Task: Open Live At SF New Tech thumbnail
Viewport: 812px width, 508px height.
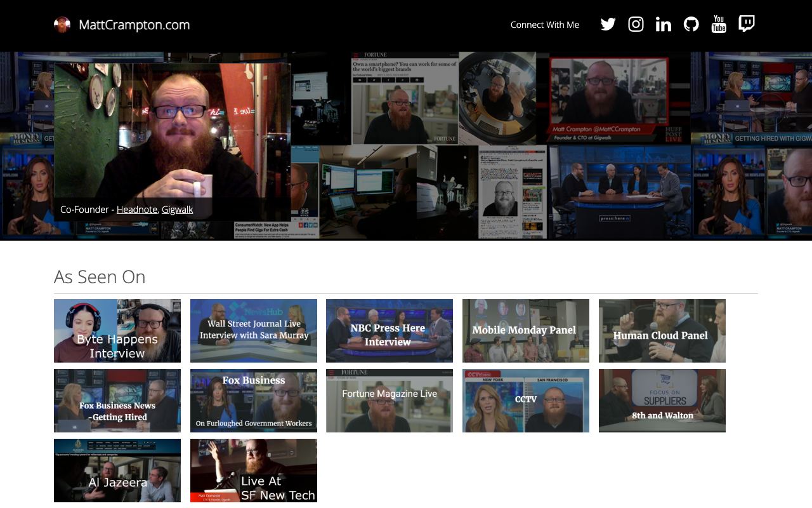Action: [254, 471]
